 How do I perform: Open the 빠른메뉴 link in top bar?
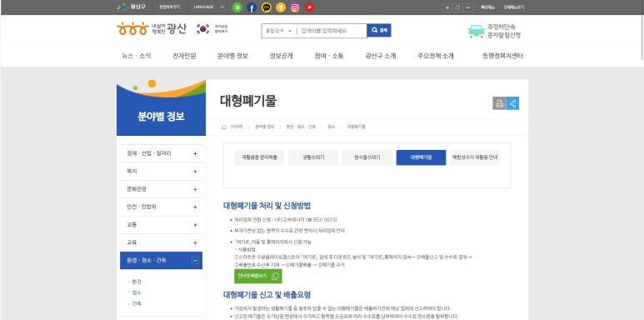coord(488,7)
